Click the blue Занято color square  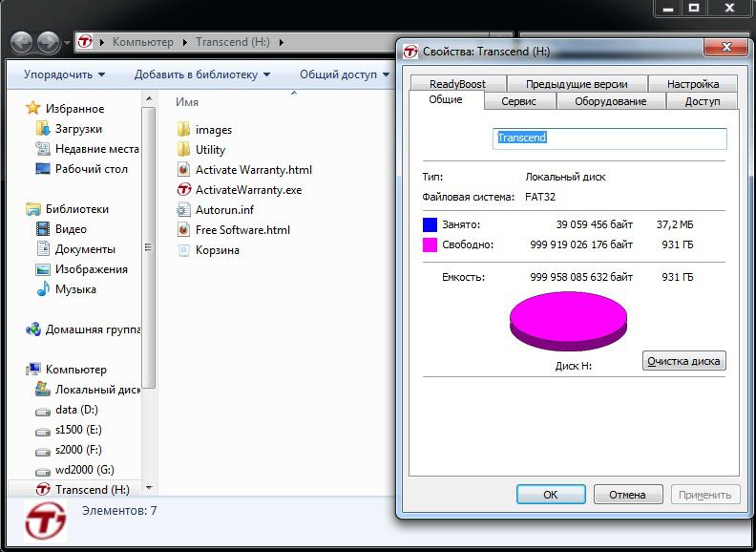tap(430, 224)
